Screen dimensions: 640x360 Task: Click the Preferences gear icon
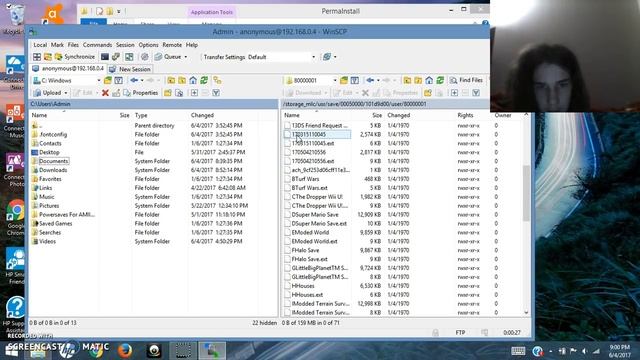pos(144,57)
